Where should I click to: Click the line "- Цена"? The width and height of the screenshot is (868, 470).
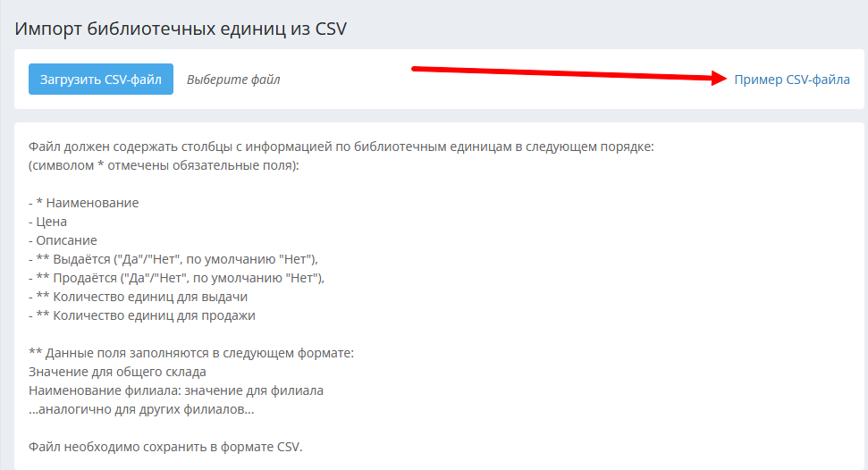pyautogui.click(x=47, y=222)
